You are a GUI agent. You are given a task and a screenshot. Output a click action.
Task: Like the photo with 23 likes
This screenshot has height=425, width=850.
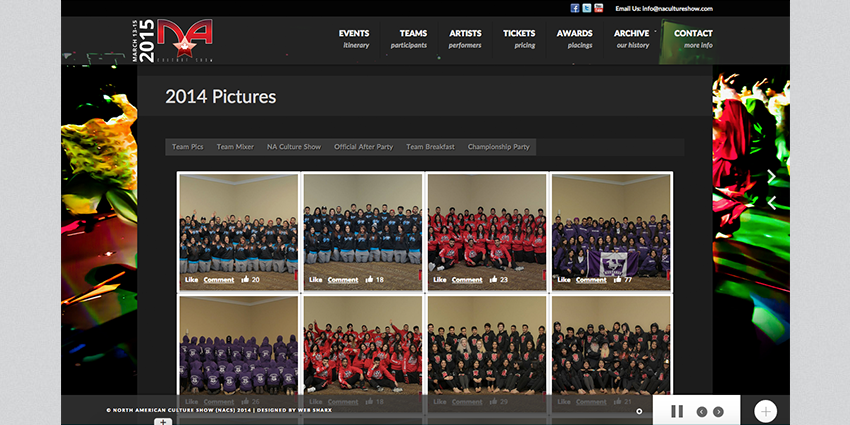440,280
